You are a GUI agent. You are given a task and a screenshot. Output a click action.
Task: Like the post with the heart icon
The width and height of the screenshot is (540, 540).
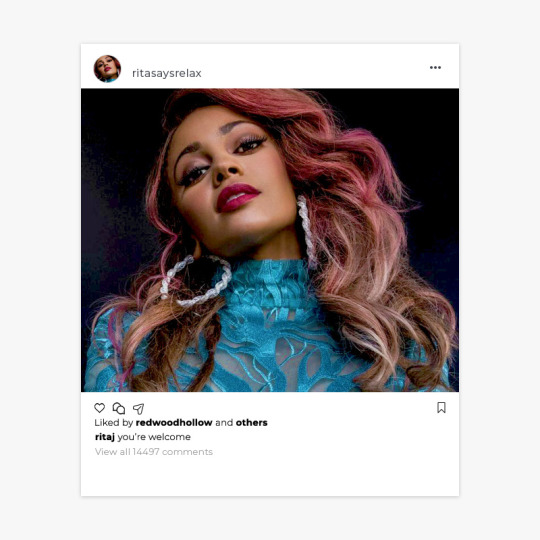click(x=100, y=408)
